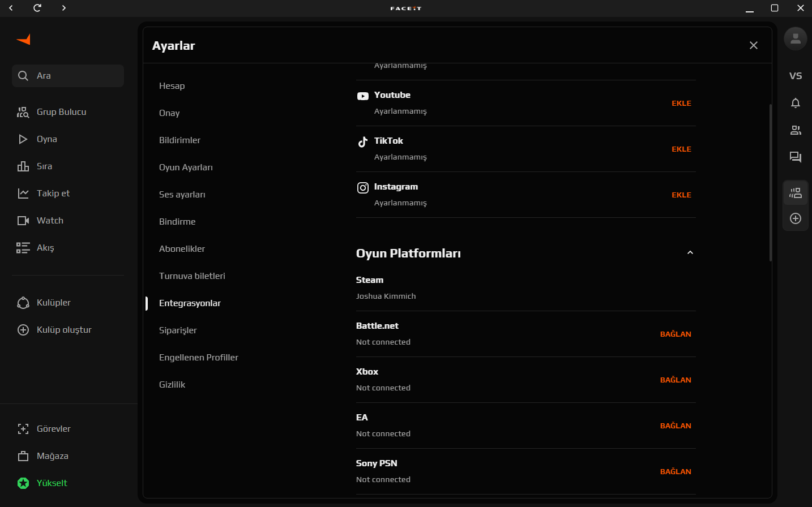Click the Watch video camera icon

(23, 221)
